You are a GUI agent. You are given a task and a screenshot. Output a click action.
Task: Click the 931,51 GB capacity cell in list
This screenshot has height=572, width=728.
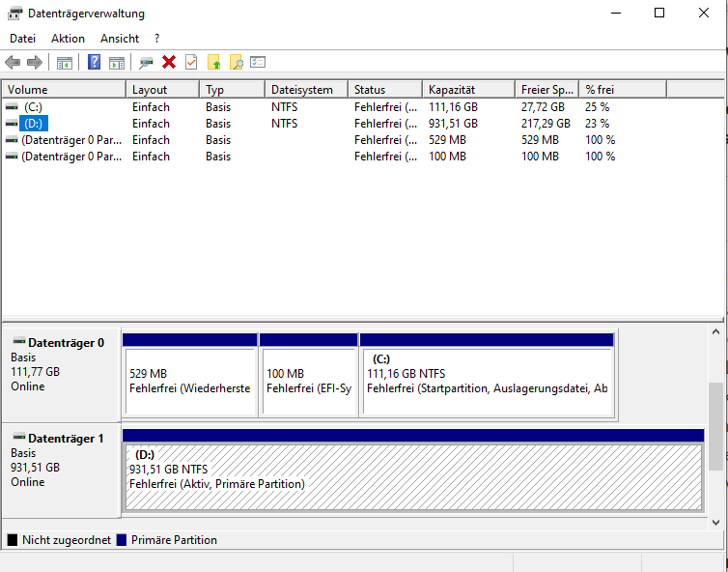click(453, 124)
